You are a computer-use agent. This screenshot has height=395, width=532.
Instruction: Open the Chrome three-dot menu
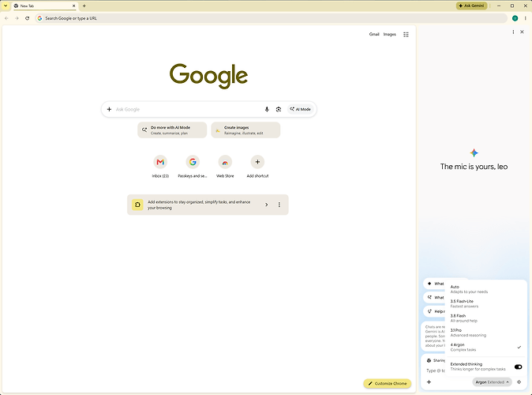click(525, 18)
